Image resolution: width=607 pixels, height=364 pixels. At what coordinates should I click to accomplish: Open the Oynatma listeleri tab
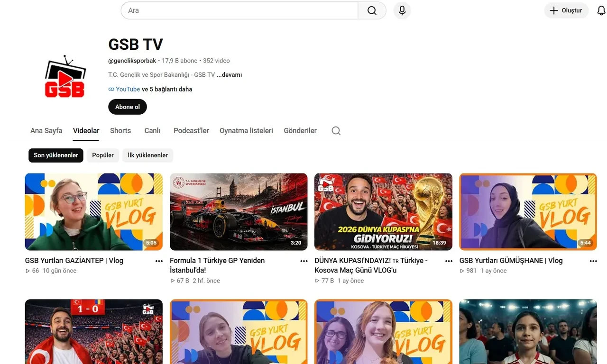pos(246,131)
